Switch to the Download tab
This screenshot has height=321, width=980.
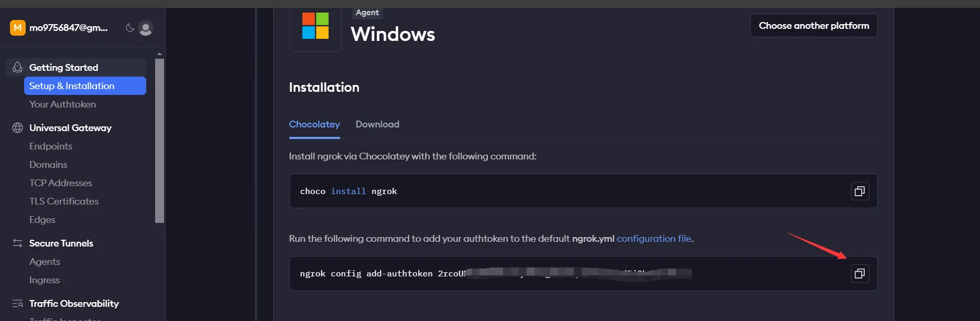pyautogui.click(x=377, y=124)
